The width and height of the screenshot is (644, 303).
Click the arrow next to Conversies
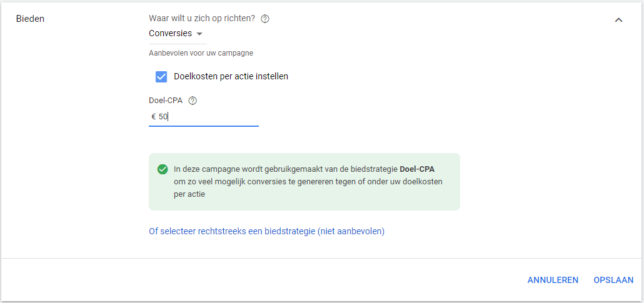pyautogui.click(x=199, y=34)
